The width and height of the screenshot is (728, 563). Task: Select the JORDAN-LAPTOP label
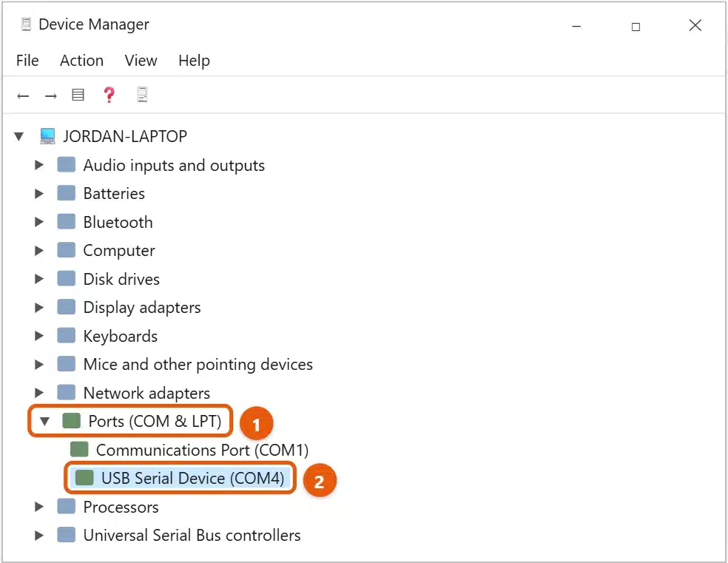[x=125, y=136]
